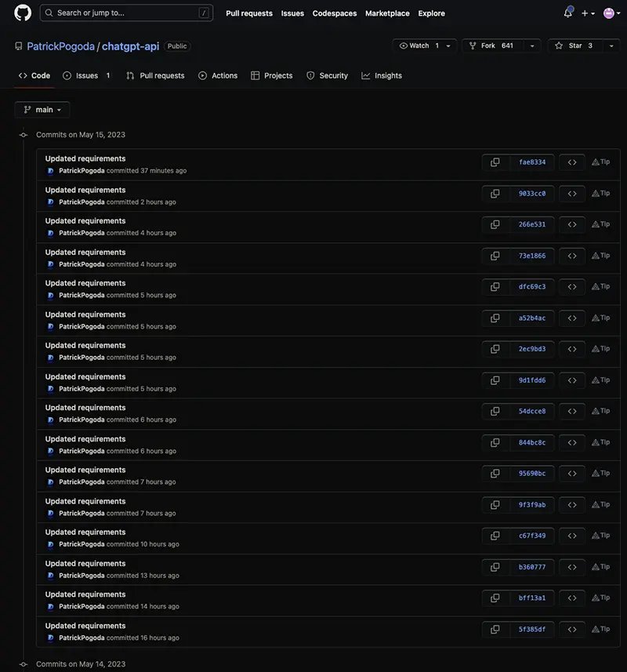Open the notifications bell
Image resolution: width=627 pixels, height=672 pixels.
[x=568, y=13]
